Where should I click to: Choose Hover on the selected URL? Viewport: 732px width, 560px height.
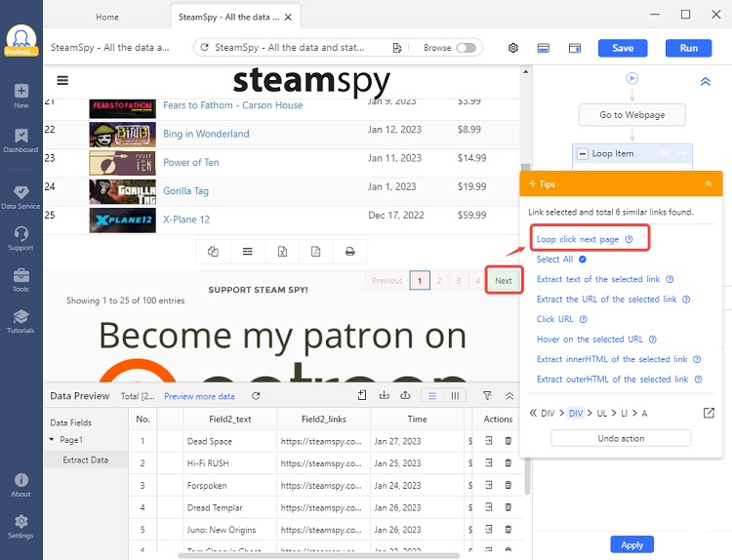pos(590,340)
